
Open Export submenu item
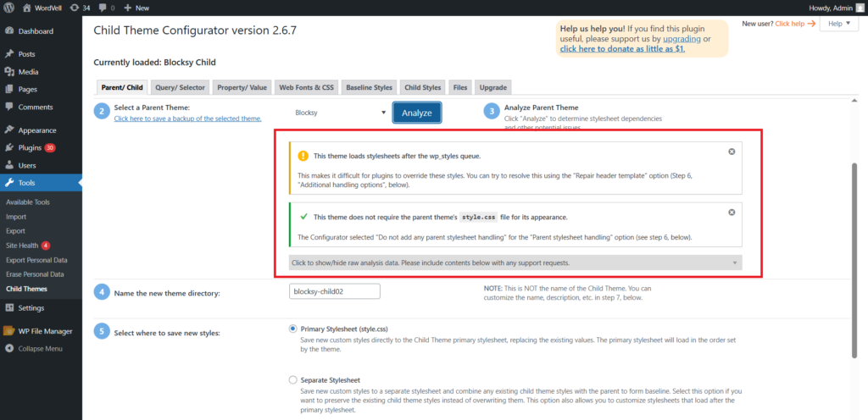pyautogui.click(x=15, y=231)
